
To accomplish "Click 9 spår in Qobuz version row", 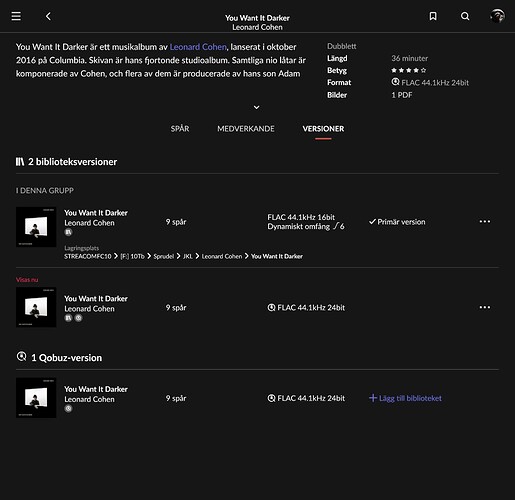I will (x=176, y=398).
